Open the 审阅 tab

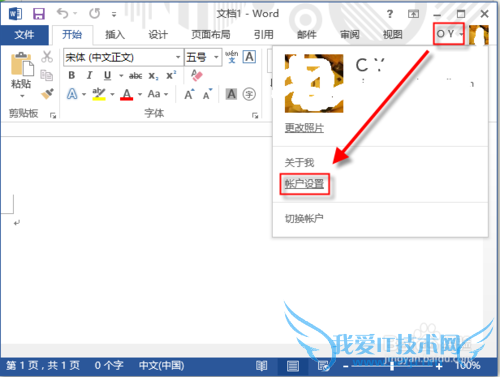pos(350,35)
